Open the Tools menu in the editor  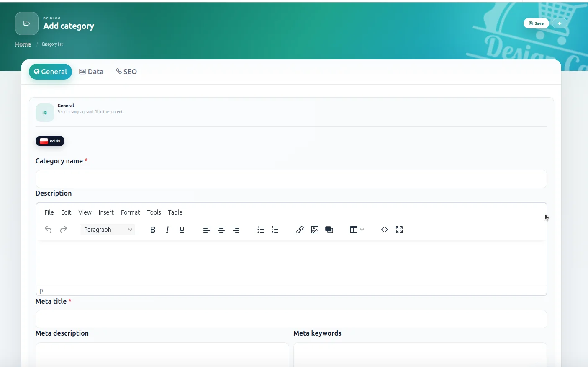tap(154, 212)
